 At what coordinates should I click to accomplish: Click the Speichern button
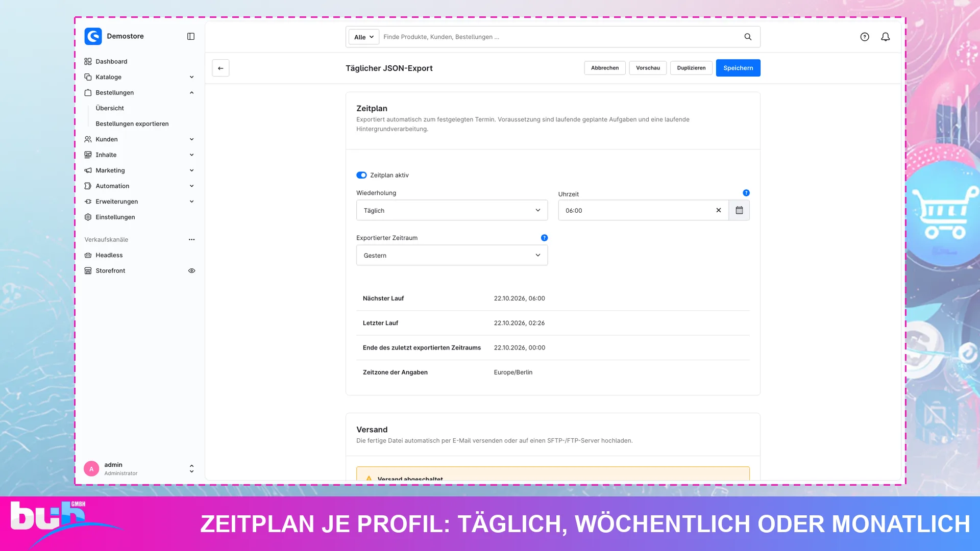tap(738, 68)
